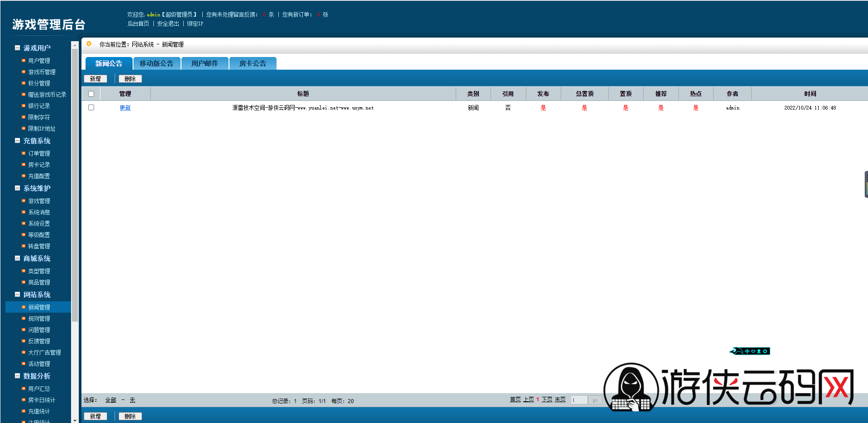Open 大厅广告管理 in the sidebar
The width and height of the screenshot is (868, 423).
pos(44,352)
